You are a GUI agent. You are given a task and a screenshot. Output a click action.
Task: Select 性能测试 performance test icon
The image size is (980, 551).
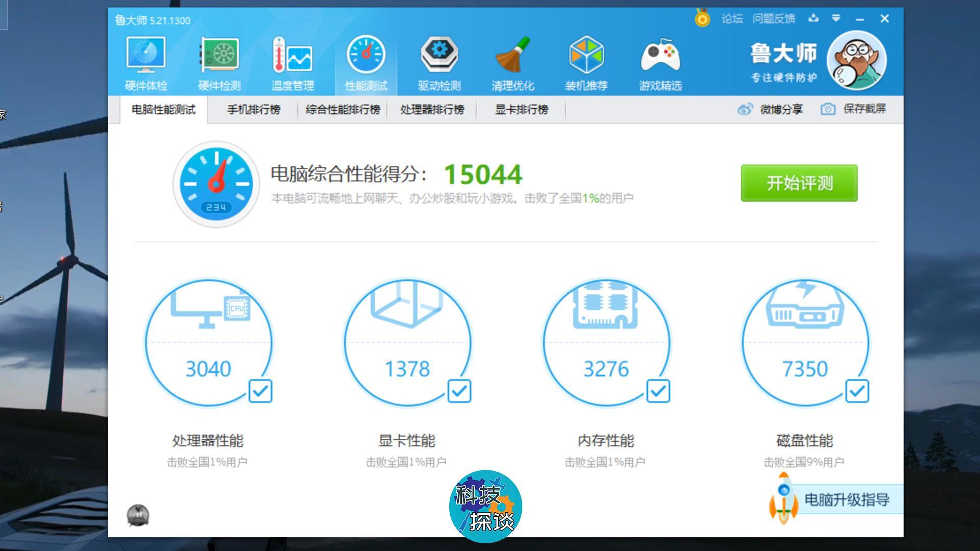coord(366,55)
